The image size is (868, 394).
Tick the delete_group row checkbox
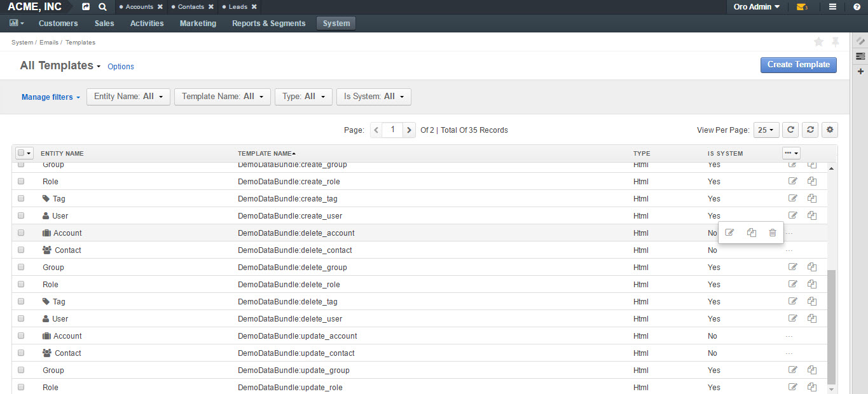pos(21,267)
